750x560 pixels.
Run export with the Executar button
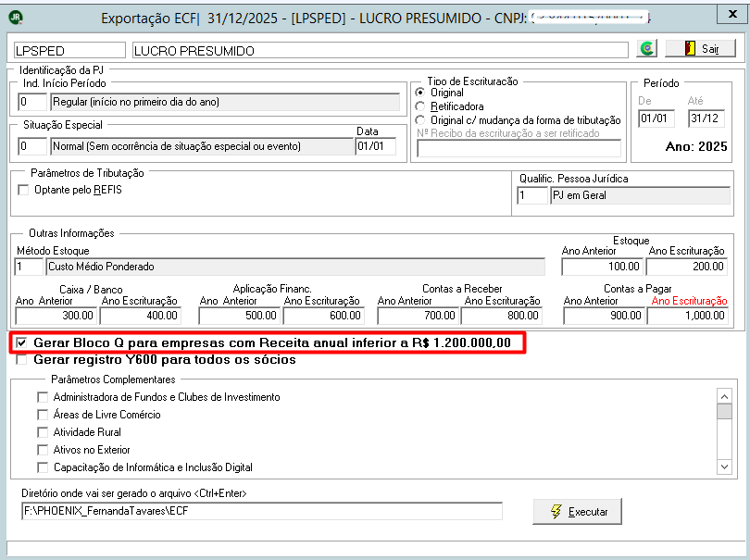click(578, 511)
